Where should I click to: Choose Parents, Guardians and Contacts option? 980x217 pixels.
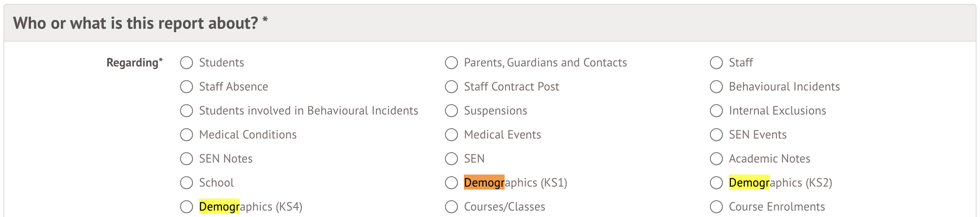451,63
